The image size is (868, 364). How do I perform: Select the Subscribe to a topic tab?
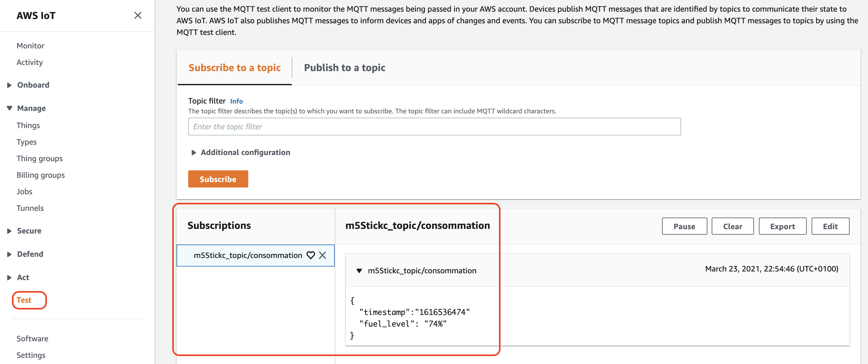(234, 68)
